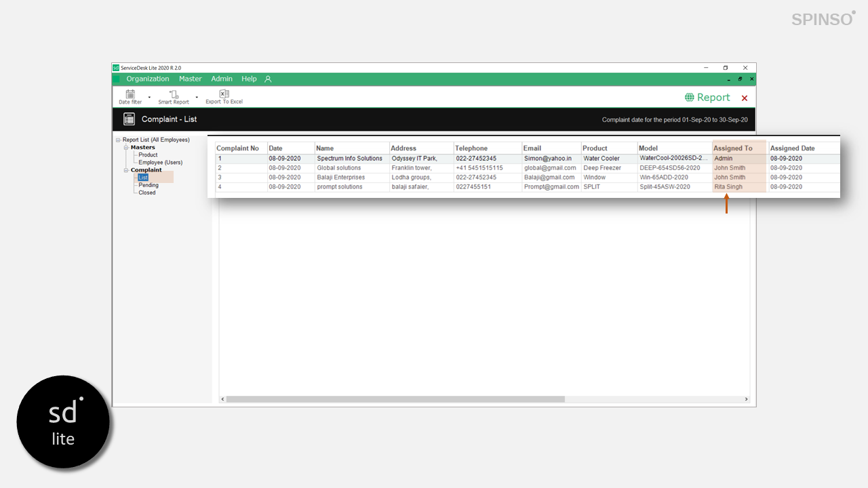Select Pending under Complaint

(148, 185)
